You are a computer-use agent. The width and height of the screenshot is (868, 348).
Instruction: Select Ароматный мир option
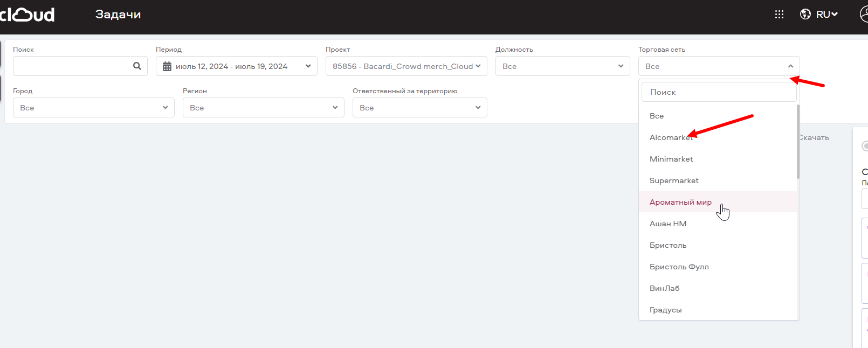pyautogui.click(x=718, y=202)
